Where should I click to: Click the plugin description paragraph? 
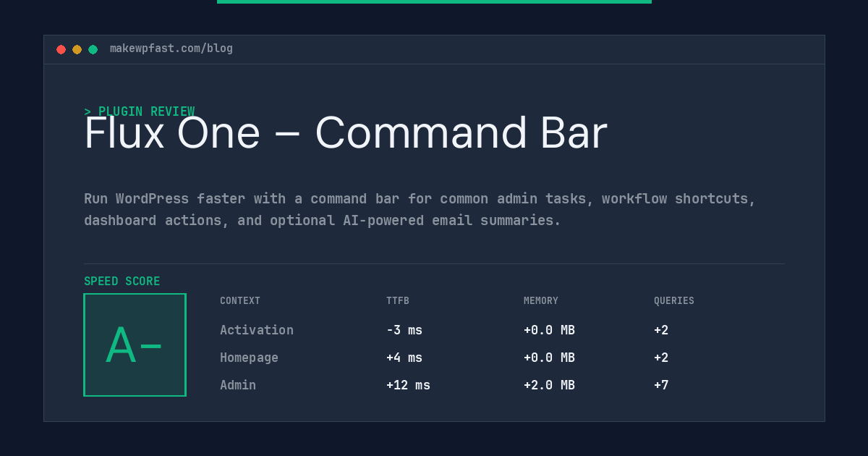[x=420, y=209]
